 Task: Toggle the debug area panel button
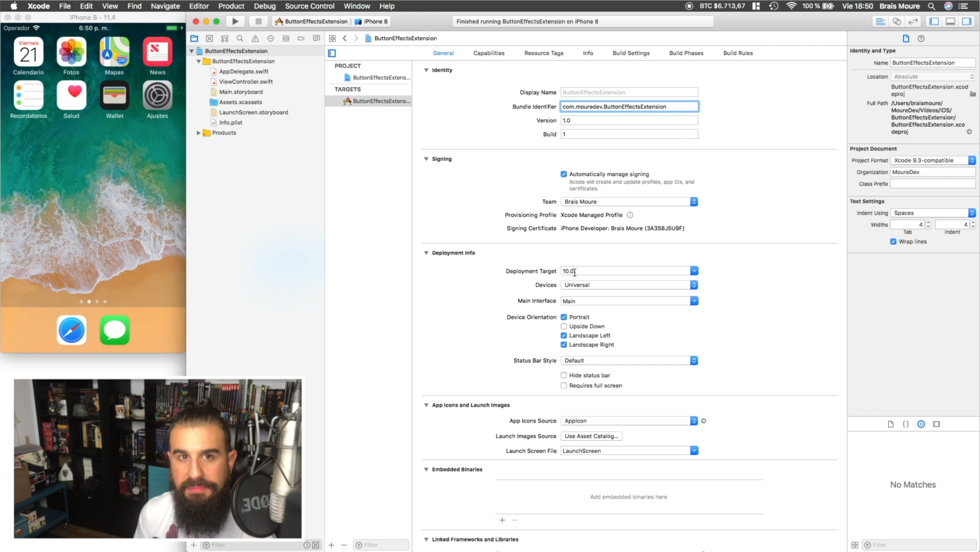click(950, 21)
